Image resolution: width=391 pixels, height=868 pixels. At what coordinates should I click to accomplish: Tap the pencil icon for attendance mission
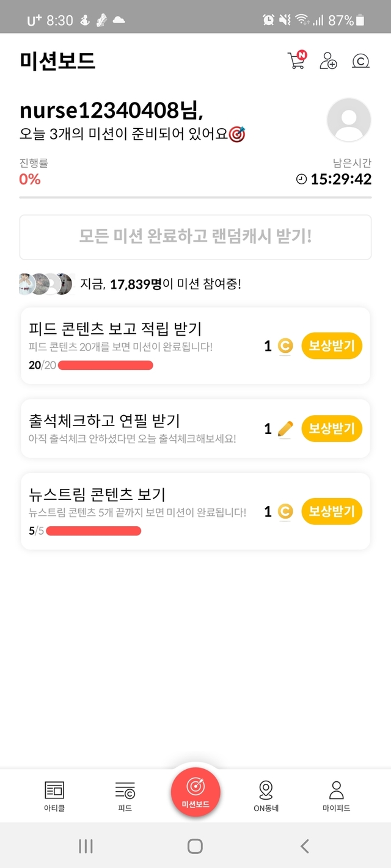pyautogui.click(x=285, y=429)
